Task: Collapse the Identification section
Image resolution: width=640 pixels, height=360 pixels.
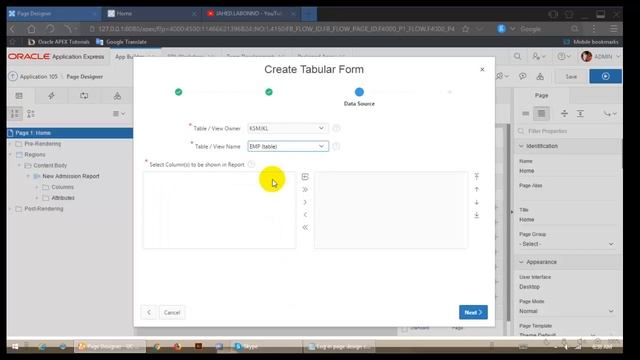Action: coord(521,146)
